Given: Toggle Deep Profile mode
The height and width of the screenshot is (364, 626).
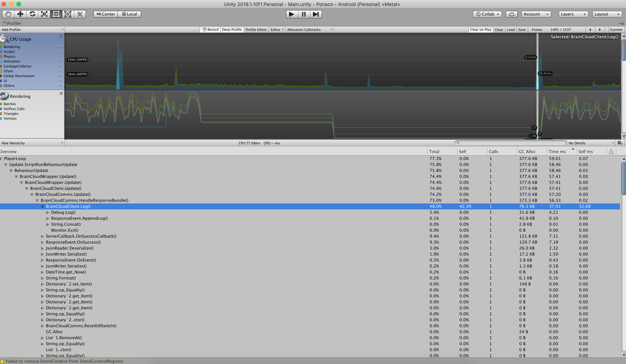Looking at the screenshot, I should [232, 29].
